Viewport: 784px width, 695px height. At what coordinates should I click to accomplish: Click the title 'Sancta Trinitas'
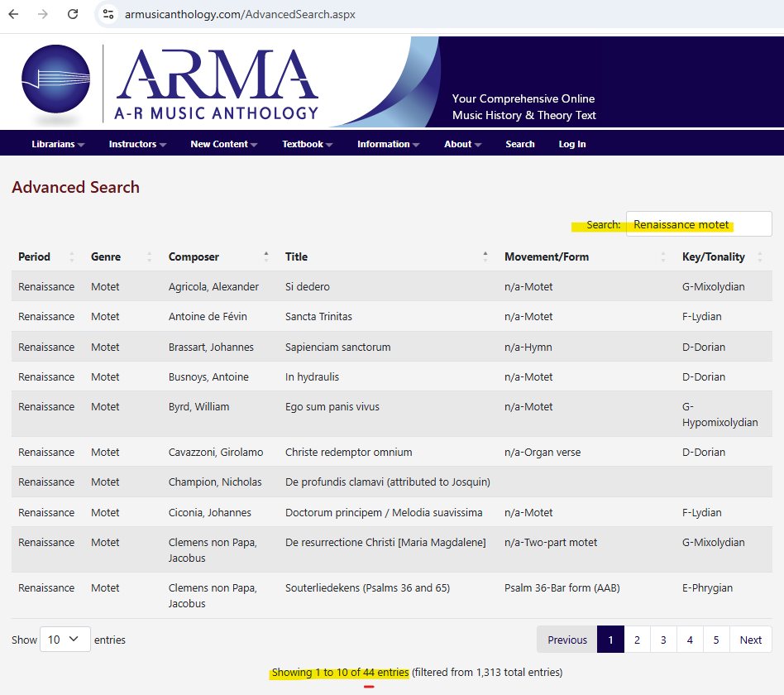pos(318,317)
